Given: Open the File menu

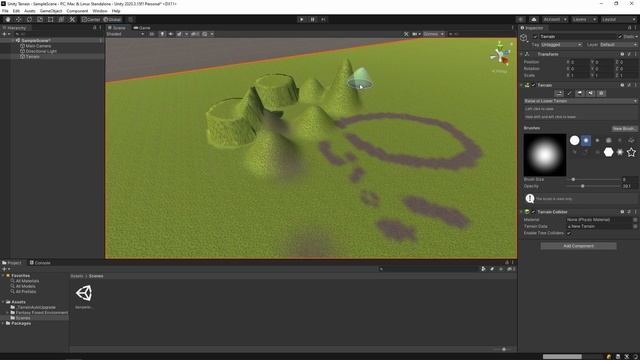Looking at the screenshot, I should click(x=5, y=11).
